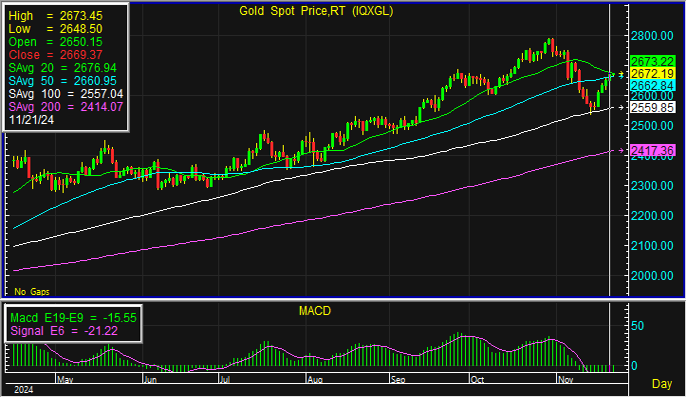
Task: Click the 2800.00 price axis label
Action: click(x=652, y=36)
